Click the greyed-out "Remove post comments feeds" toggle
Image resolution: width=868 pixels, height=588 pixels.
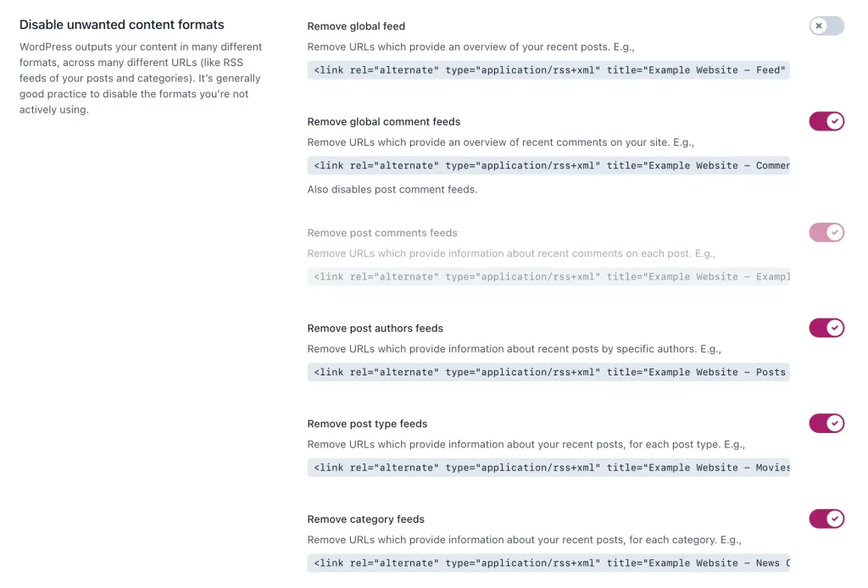[x=826, y=232]
